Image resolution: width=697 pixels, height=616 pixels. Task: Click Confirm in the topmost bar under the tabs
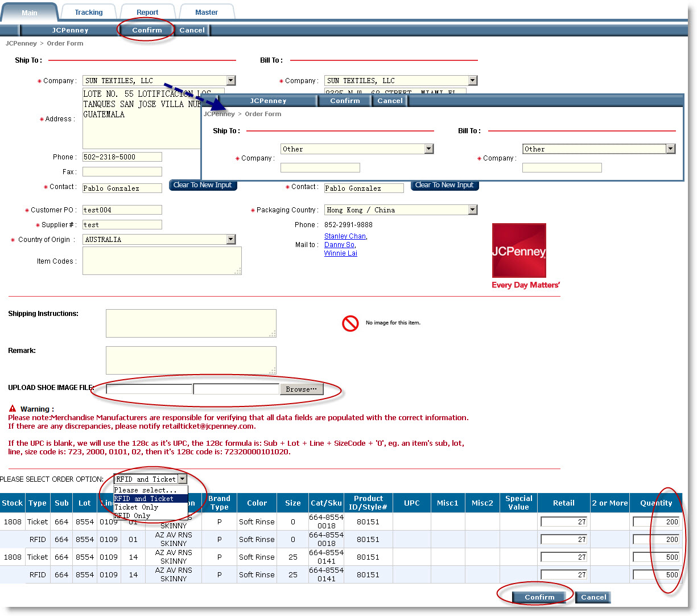tap(147, 30)
